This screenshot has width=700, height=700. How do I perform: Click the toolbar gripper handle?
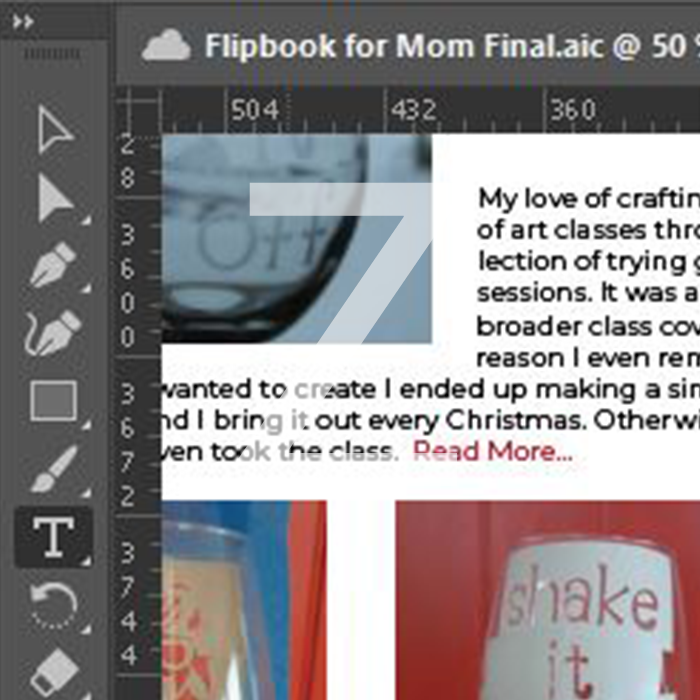pos(52,54)
